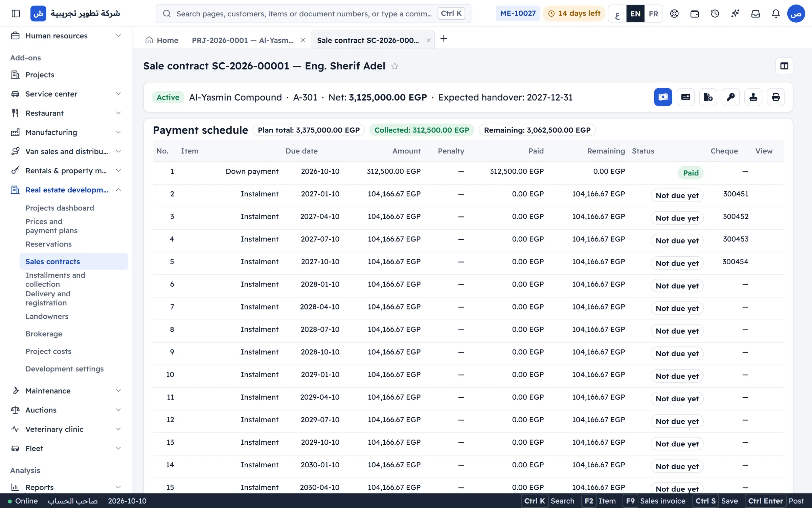Print the sale contract
Image resolution: width=812 pixels, height=508 pixels.
click(776, 97)
